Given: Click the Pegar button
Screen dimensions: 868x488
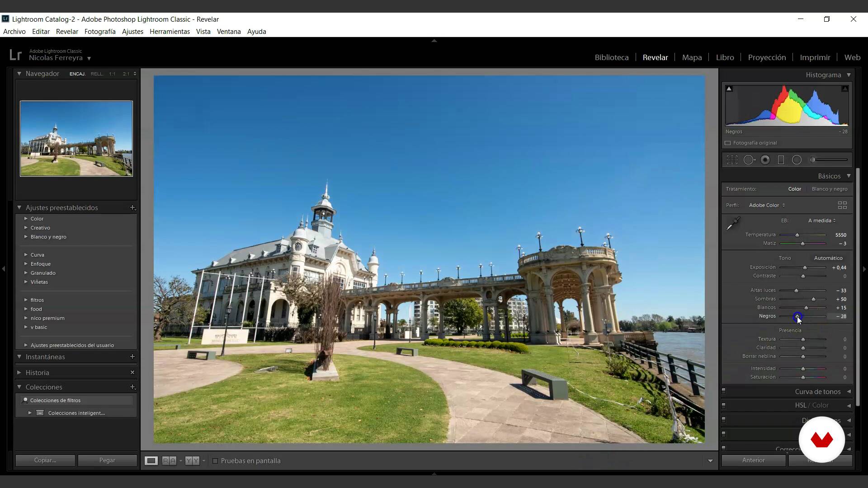Looking at the screenshot, I should tap(107, 460).
